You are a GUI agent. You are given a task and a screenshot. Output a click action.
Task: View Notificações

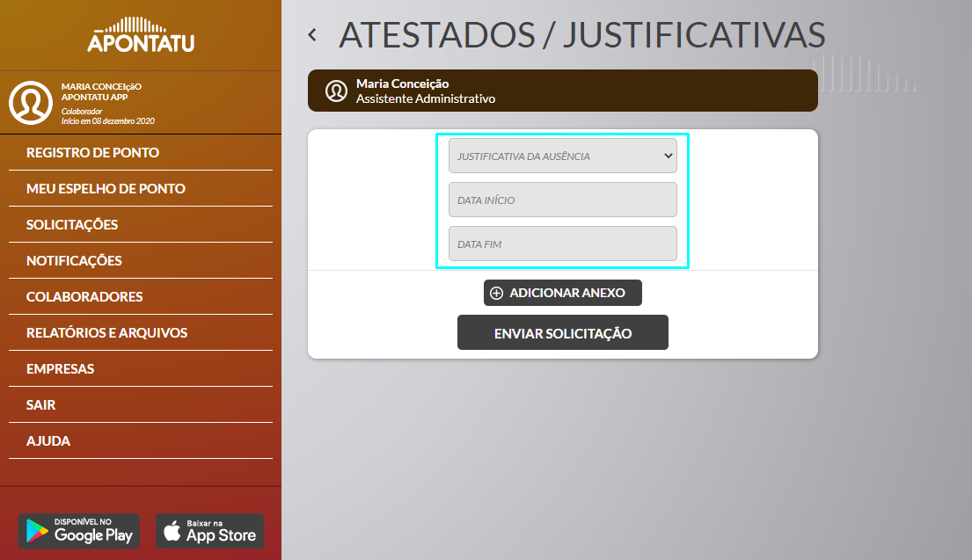(x=141, y=260)
